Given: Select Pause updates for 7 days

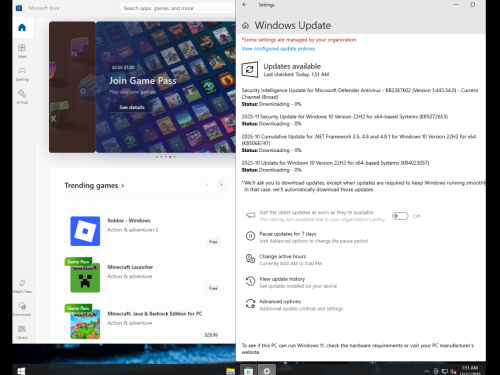Looking at the screenshot, I should [288, 234].
